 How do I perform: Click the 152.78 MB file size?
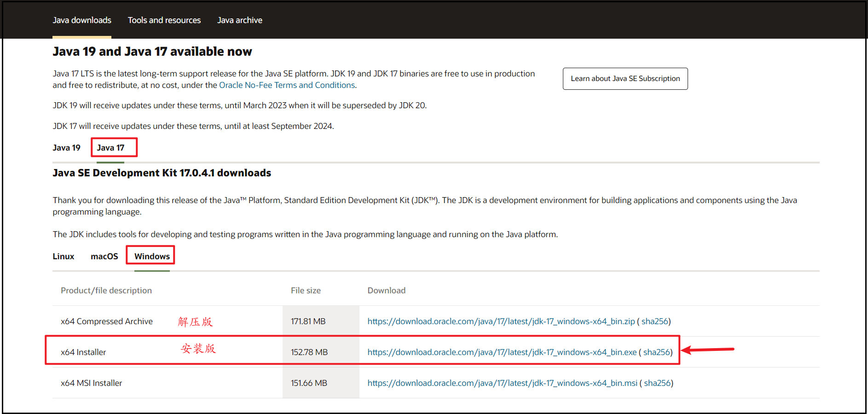(x=309, y=352)
